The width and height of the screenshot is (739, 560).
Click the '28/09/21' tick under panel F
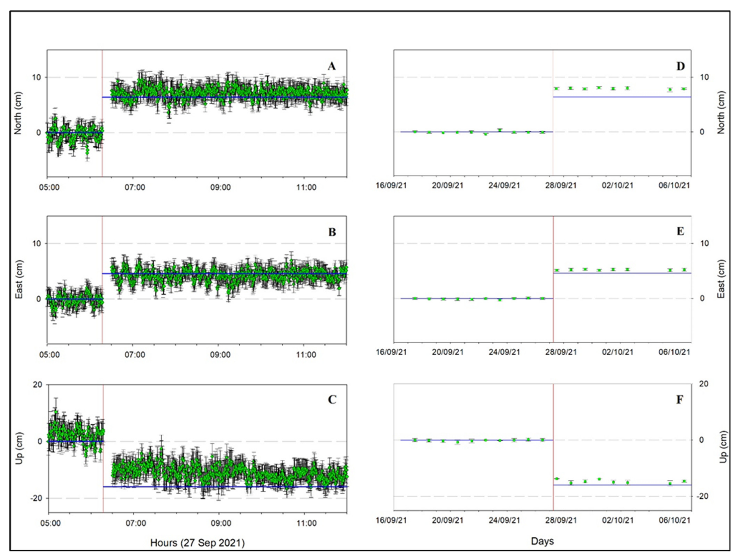click(561, 520)
